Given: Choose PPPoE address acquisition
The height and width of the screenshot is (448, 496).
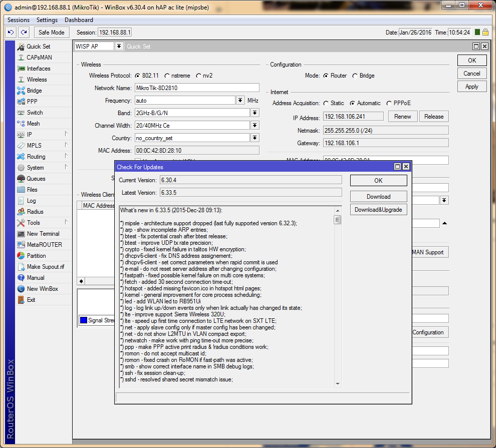Looking at the screenshot, I should 389,103.
